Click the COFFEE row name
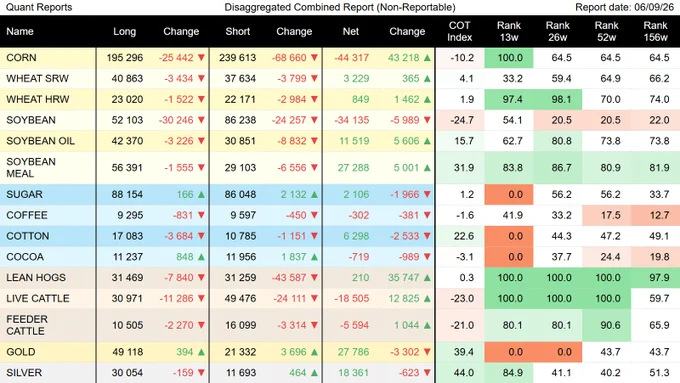Viewport: 680px width, 383px height. (27, 215)
